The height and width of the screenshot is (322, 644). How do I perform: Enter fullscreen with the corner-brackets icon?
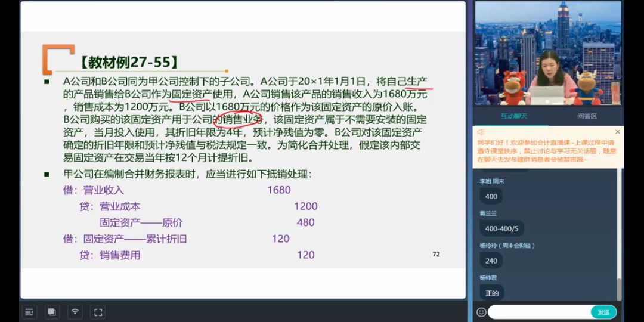tap(98, 312)
